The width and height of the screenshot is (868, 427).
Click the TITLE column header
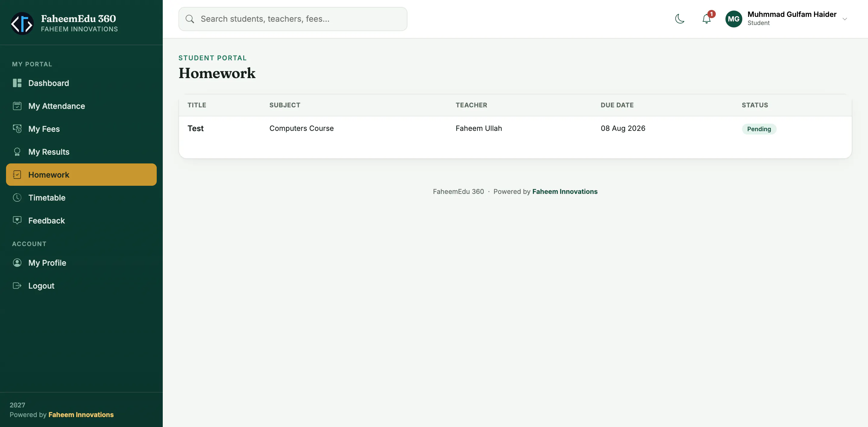click(197, 105)
